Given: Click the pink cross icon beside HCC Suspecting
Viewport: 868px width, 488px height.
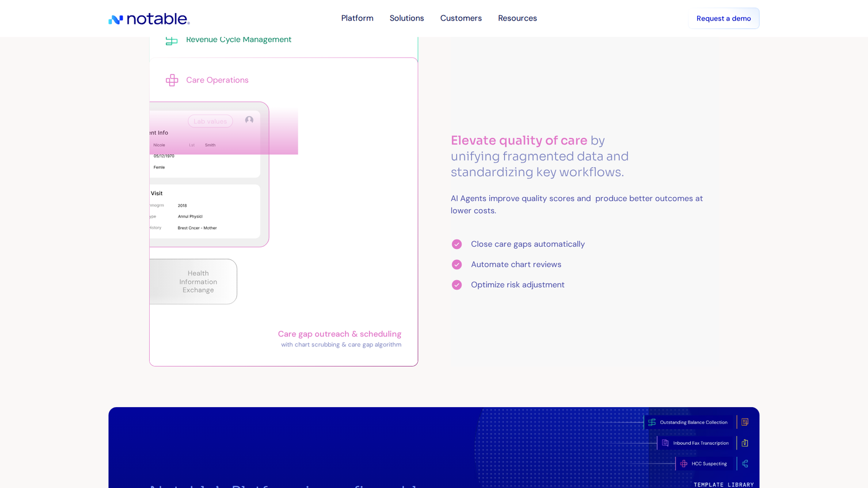Looking at the screenshot, I should 684,464.
